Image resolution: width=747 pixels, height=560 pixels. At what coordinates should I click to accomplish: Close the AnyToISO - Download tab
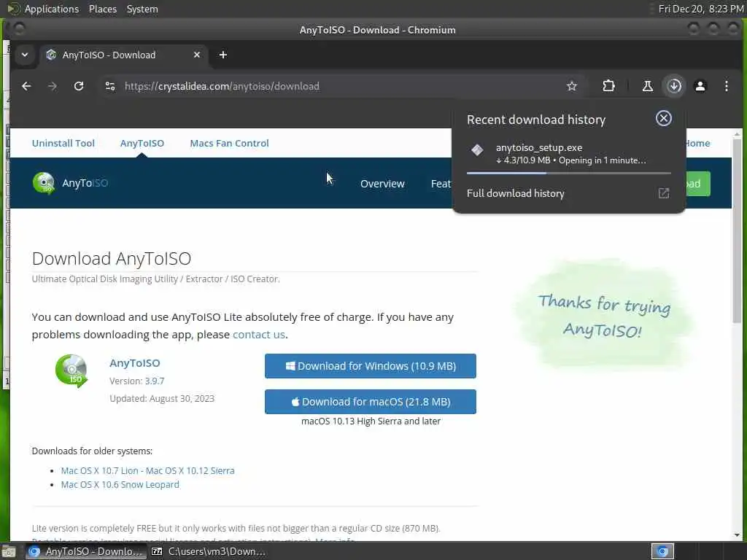click(197, 55)
